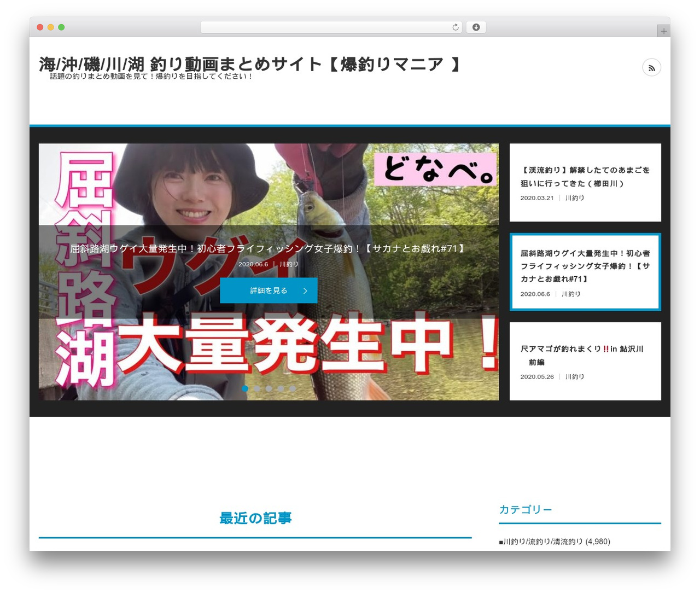This screenshot has height=593, width=700.
Task: Open a new browser tab
Action: [x=663, y=31]
